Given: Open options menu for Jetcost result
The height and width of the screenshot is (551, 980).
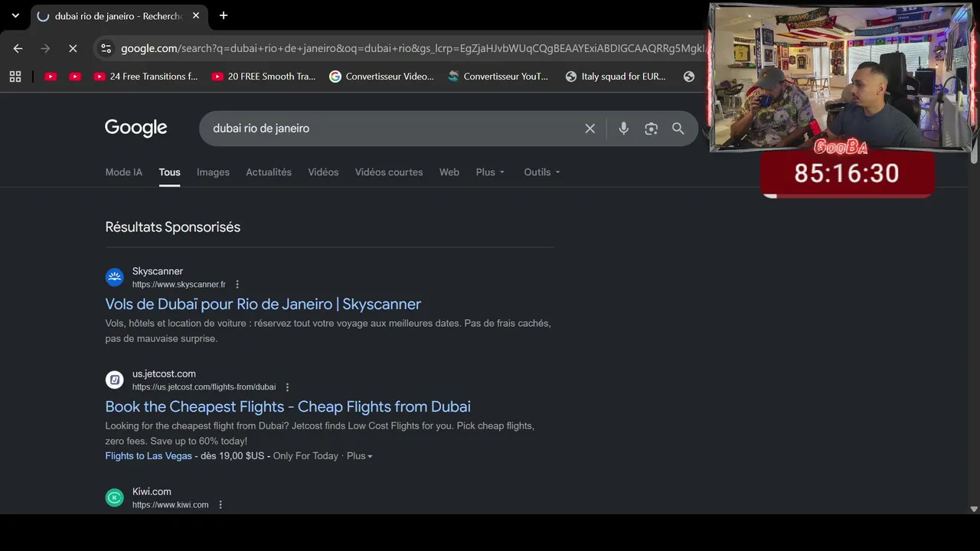Looking at the screenshot, I should pyautogui.click(x=287, y=387).
